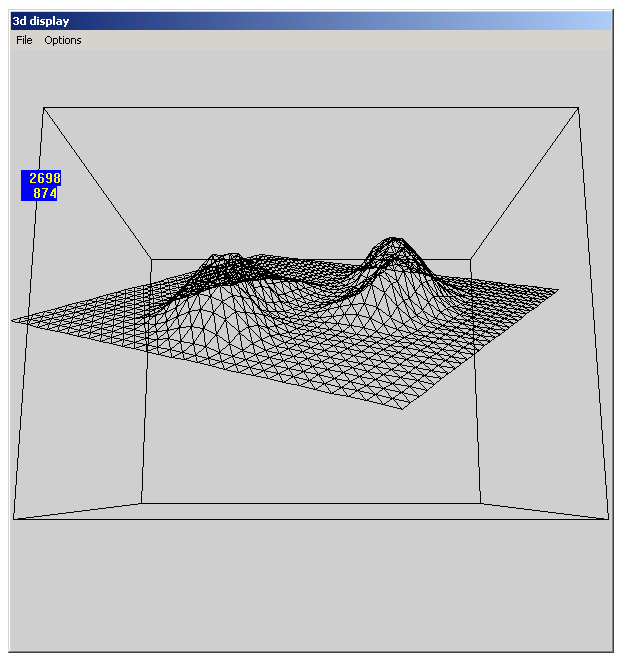Click the '3d display' window title
This screenshot has width=622, height=660.
pos(41,21)
